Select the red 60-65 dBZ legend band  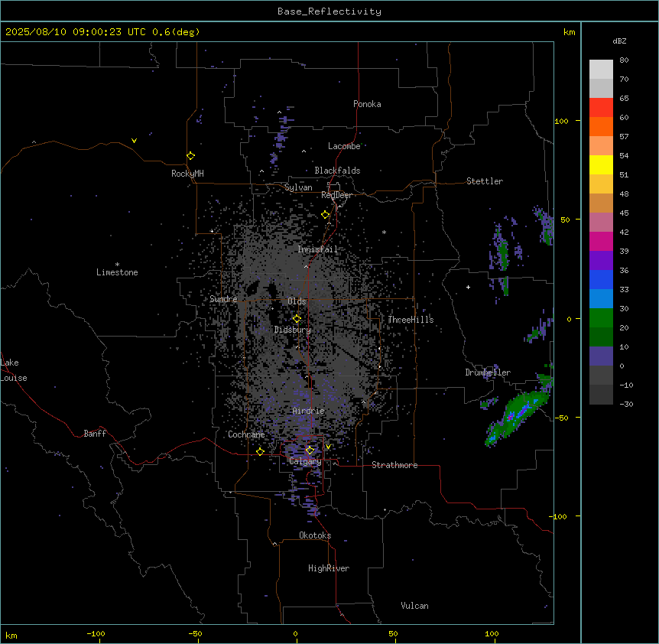(x=601, y=108)
